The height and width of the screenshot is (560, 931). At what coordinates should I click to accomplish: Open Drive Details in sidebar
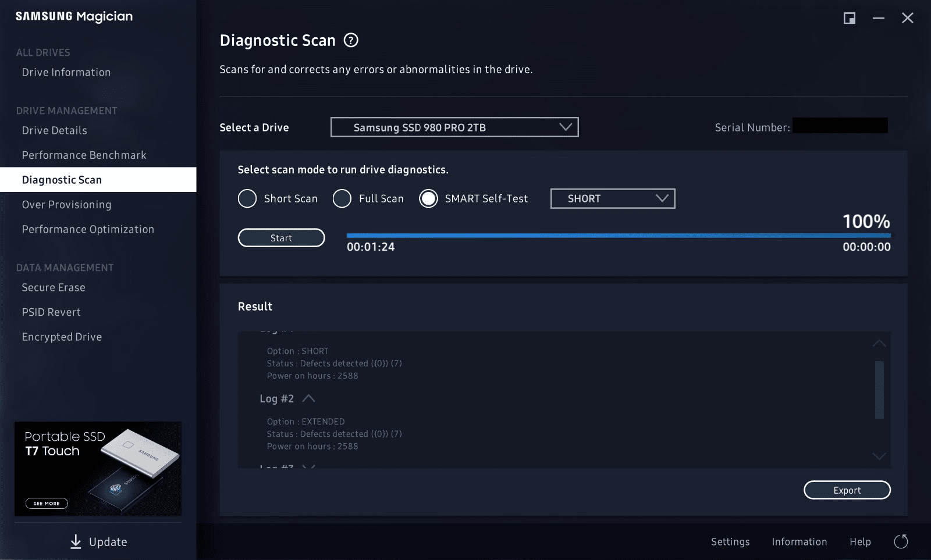pyautogui.click(x=55, y=130)
